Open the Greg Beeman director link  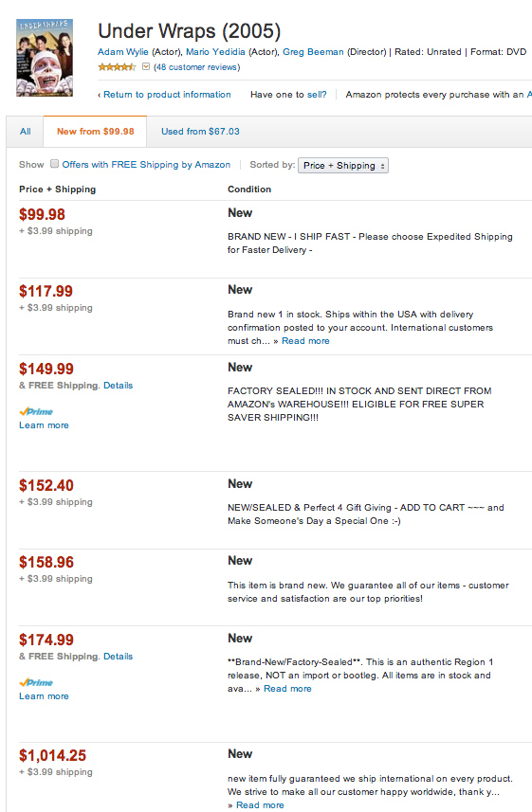click(x=313, y=52)
